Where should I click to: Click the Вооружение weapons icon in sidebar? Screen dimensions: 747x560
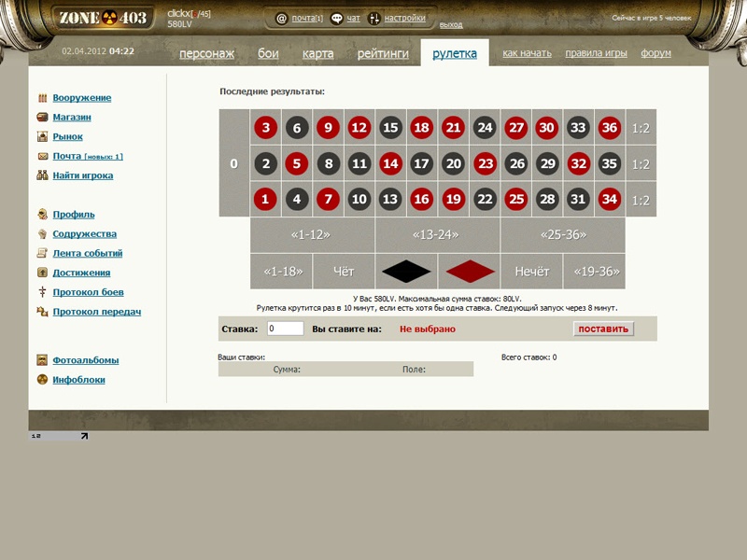(x=42, y=98)
